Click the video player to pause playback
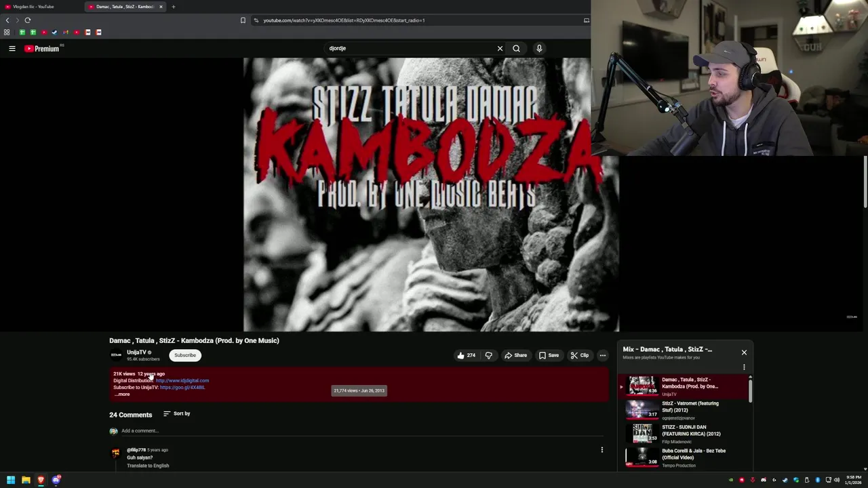This screenshot has height=488, width=868. pos(431,195)
